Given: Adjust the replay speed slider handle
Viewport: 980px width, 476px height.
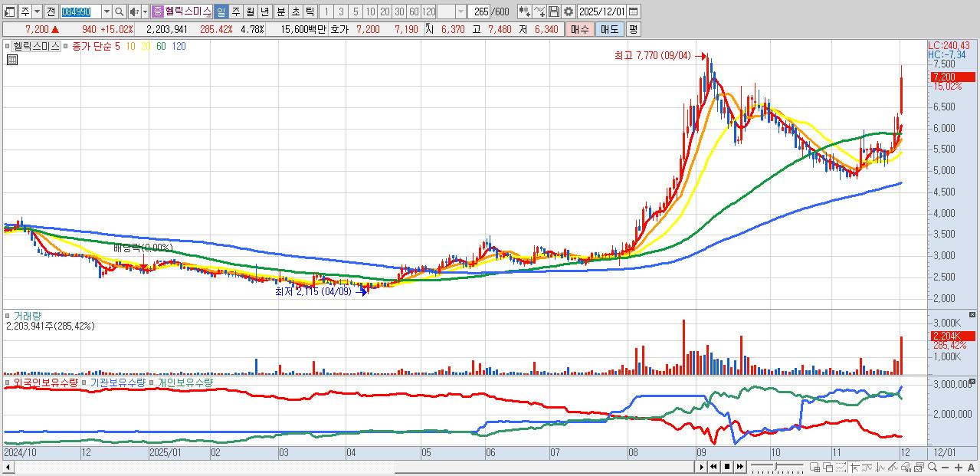Looking at the screenshot, I should pos(775,466).
